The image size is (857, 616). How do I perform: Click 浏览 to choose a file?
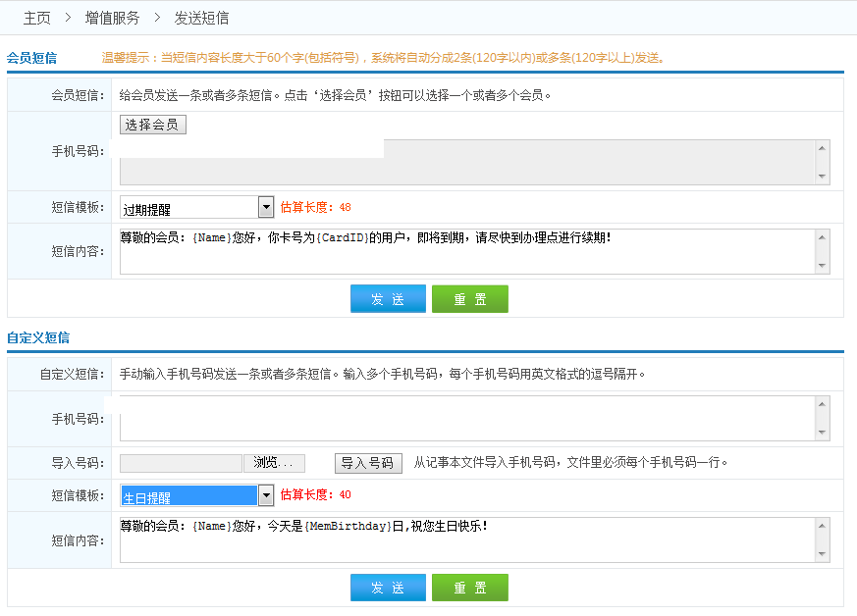[x=279, y=463]
